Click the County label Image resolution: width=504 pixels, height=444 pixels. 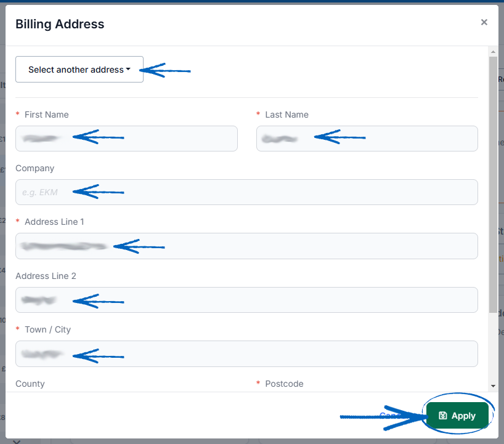point(30,384)
